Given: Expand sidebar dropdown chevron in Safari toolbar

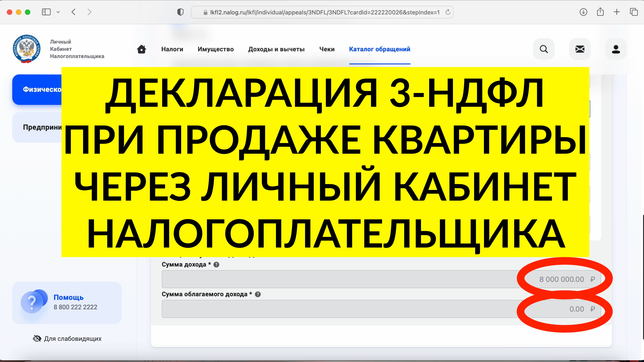Looking at the screenshot, I should [58, 12].
